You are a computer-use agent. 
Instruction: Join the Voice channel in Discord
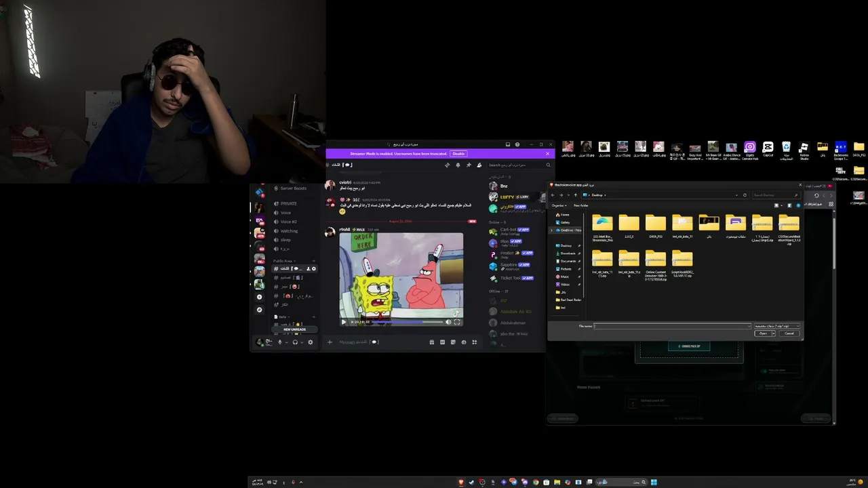click(286, 213)
